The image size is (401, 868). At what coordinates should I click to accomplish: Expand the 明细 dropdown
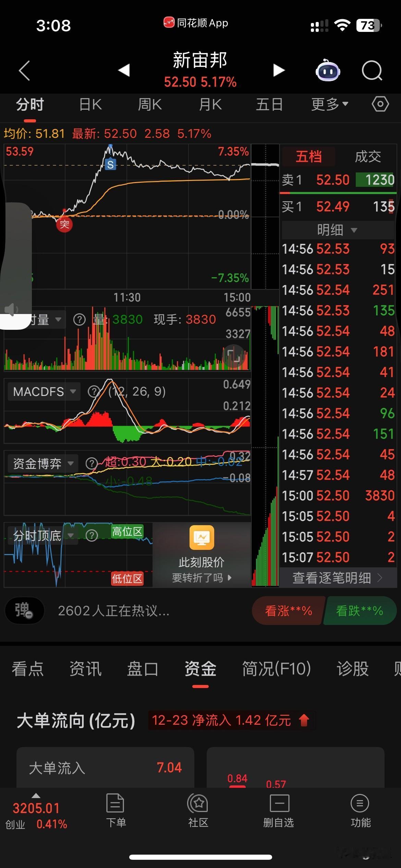pyautogui.click(x=337, y=230)
